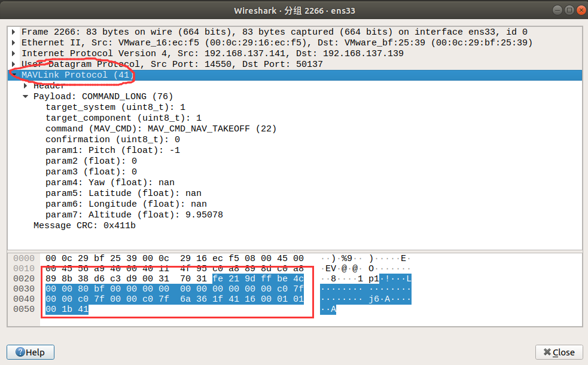Click hex offset 0000 label

23,258
